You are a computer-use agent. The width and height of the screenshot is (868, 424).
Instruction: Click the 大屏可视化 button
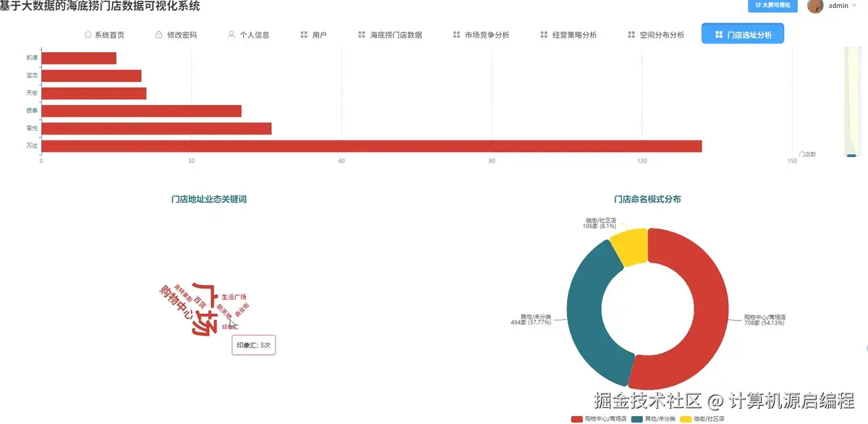point(773,6)
